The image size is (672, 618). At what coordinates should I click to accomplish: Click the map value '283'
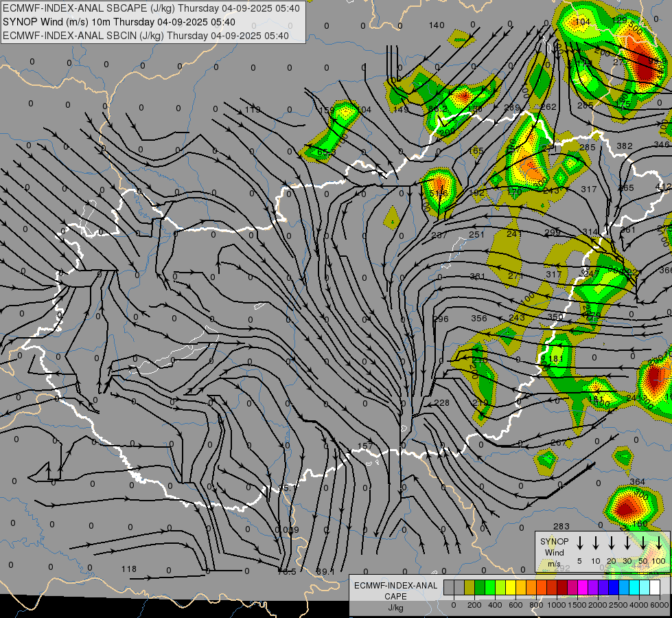coord(561,526)
